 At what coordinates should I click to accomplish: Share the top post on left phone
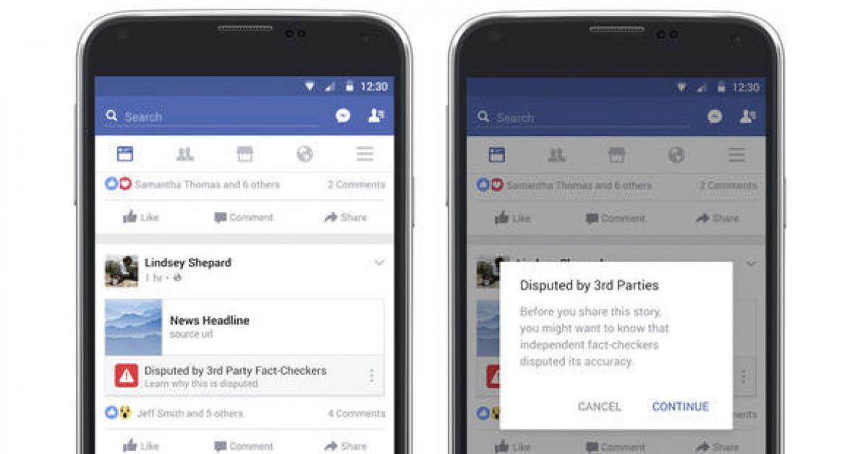(x=346, y=217)
